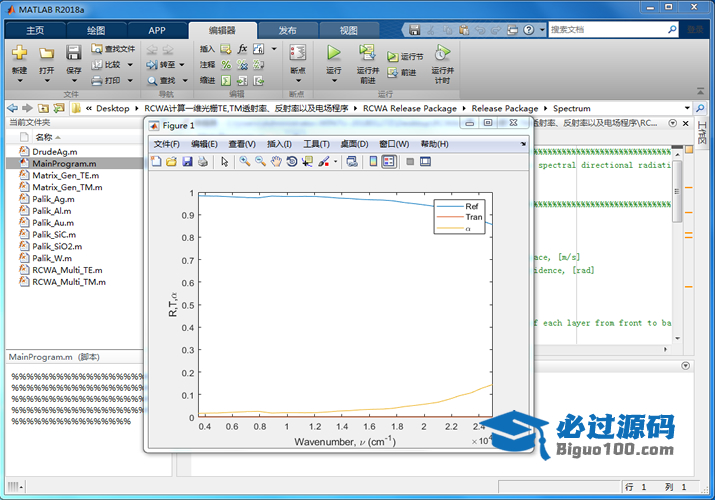
Task: Expand the 打印 dropdown arrow
Action: (130, 81)
